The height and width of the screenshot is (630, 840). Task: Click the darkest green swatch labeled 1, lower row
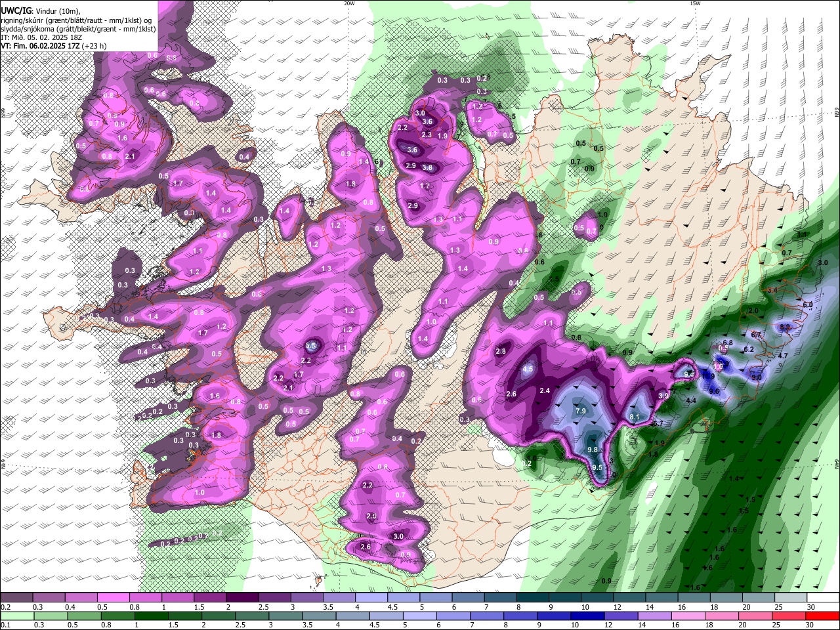(152, 616)
